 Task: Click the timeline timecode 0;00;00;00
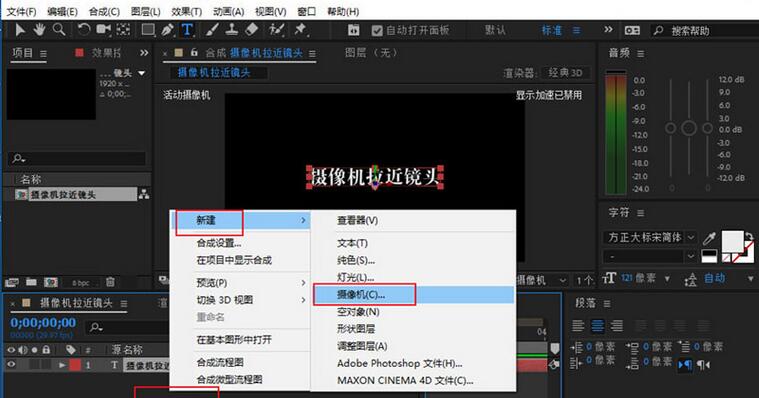[43, 322]
